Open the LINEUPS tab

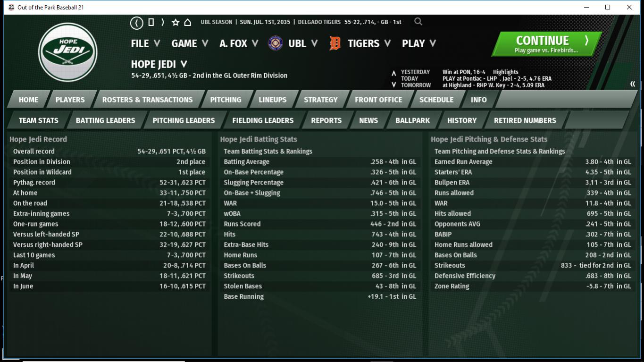coord(273,100)
